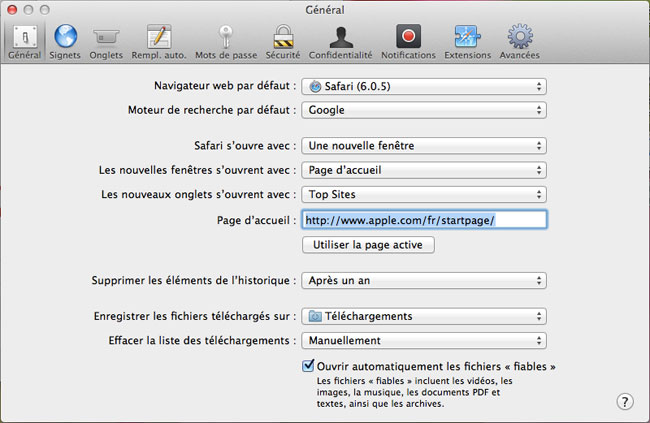
Task: Click the help question mark button
Action: click(625, 401)
